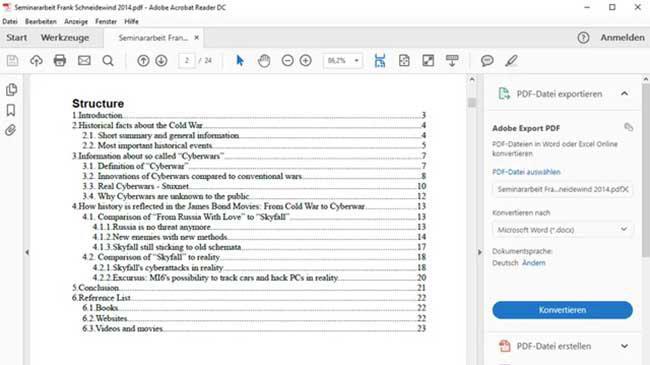Click the copy icon next to Adobe Export PDF
The width and height of the screenshot is (650, 365).
[x=628, y=127]
